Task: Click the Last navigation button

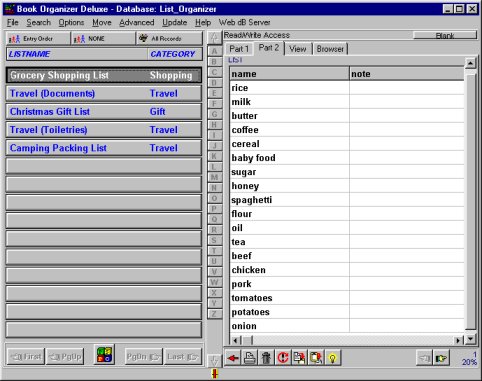Action: 183,357
